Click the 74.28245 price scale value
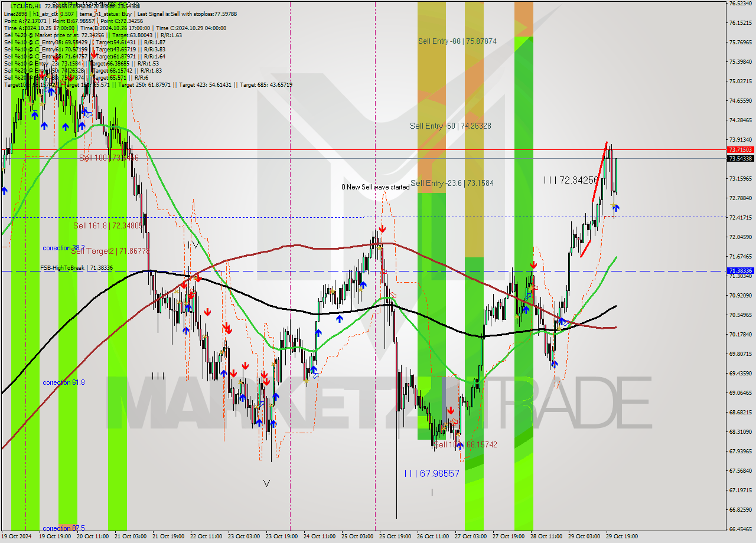This screenshot has height=543, width=756. click(741, 120)
